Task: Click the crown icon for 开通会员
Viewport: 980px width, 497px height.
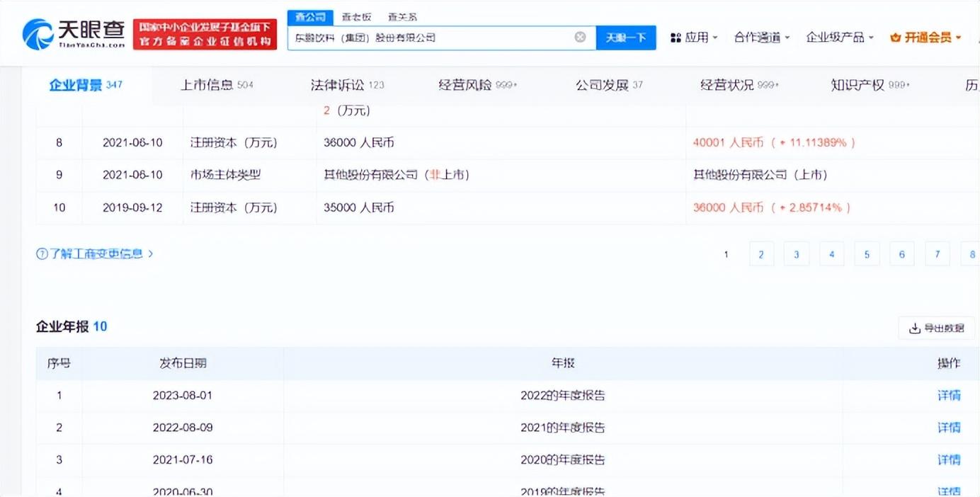Action: click(895, 38)
